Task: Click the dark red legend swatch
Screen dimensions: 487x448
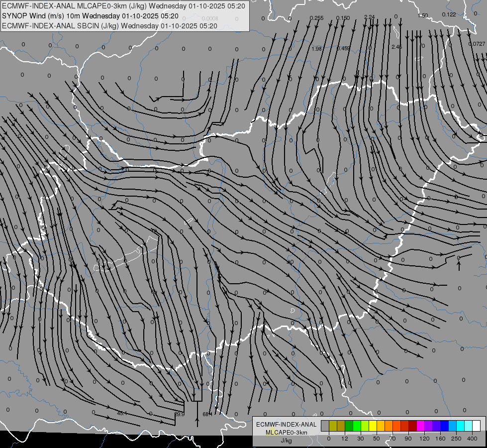Action: click(413, 426)
